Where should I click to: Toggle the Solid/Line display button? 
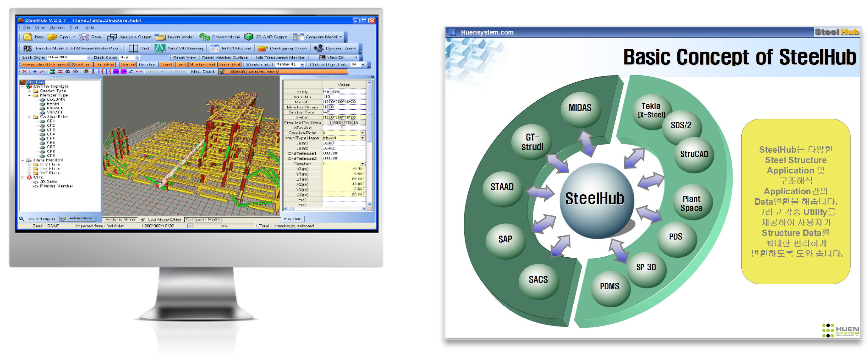point(81,64)
